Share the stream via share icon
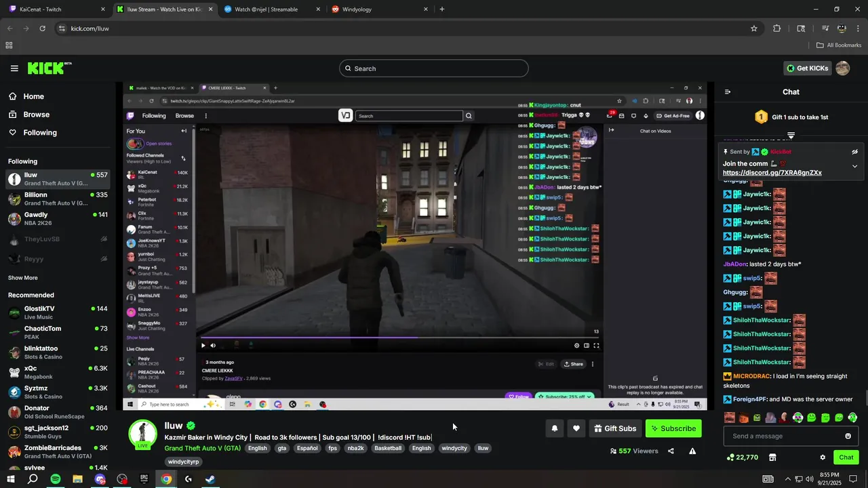Screen dimensions: 868x488 (671, 451)
